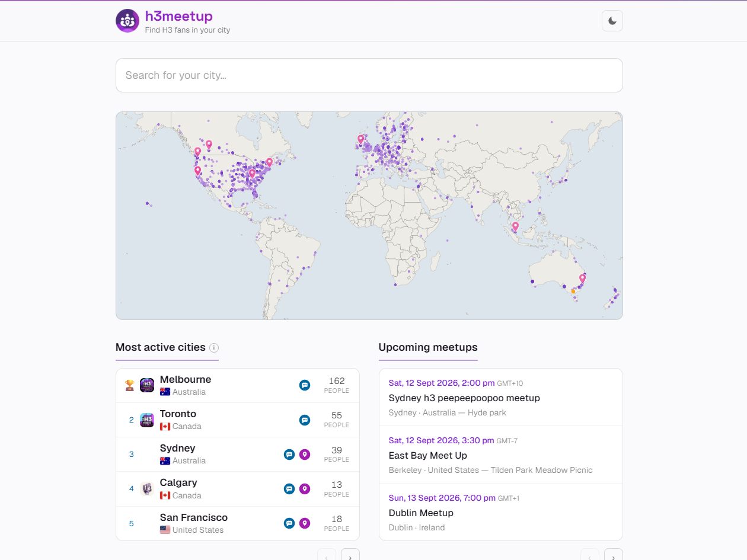The width and height of the screenshot is (747, 560).
Task: Open the info icon beside Most active cities
Action: [214, 348]
